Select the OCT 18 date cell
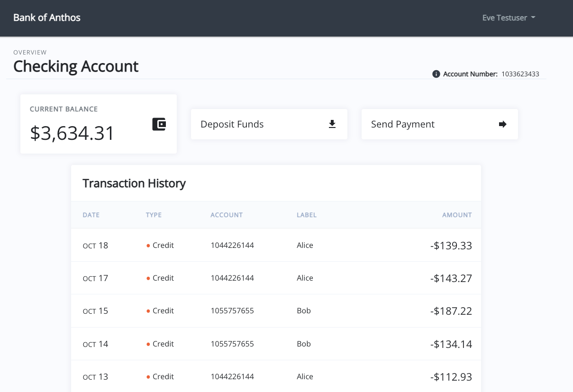The image size is (573, 392). tap(95, 246)
